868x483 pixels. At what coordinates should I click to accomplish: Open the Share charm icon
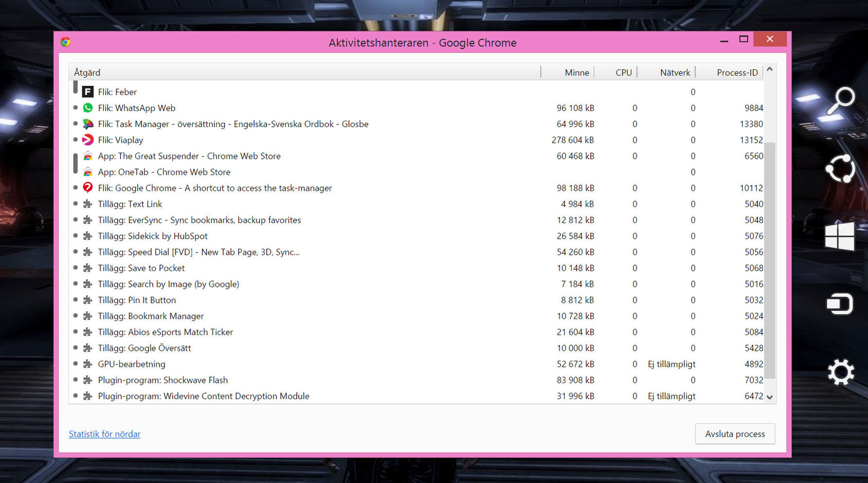pos(840,169)
